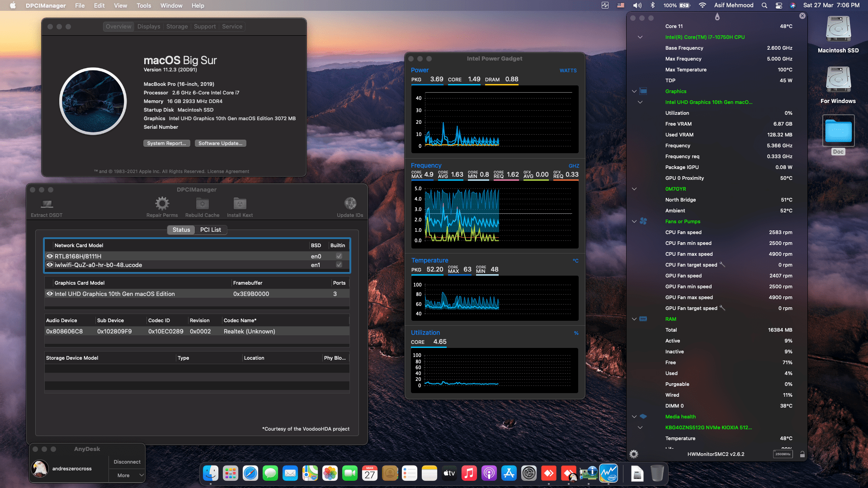Click eye icon beside RTL8168H/8111H
The width and height of the screenshot is (868, 488).
pos(50,256)
